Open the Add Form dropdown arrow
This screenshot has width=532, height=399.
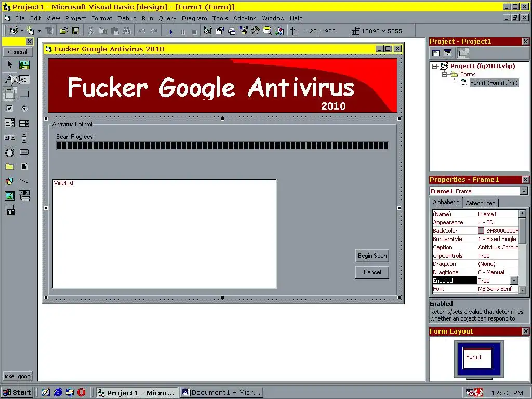39,31
